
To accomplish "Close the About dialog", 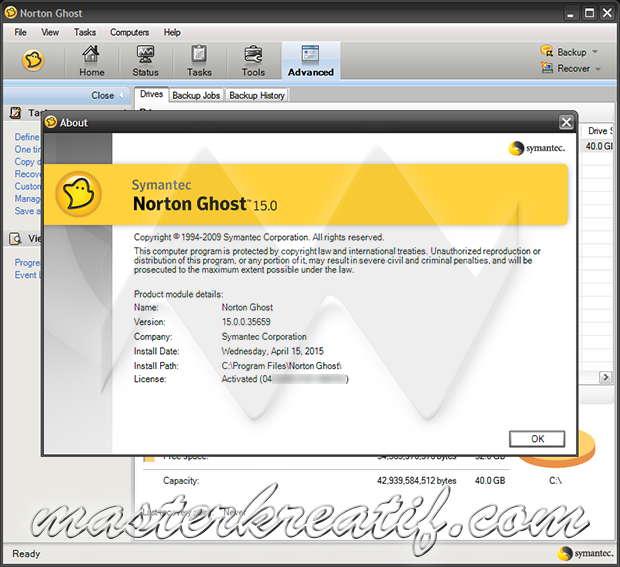I will 566,122.
